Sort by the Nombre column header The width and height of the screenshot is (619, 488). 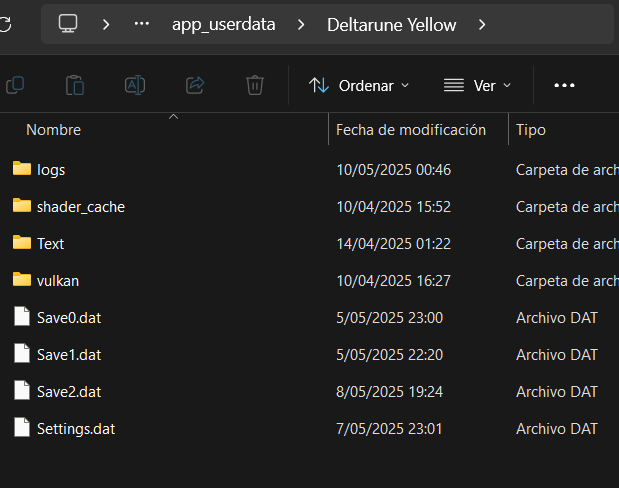[53, 130]
